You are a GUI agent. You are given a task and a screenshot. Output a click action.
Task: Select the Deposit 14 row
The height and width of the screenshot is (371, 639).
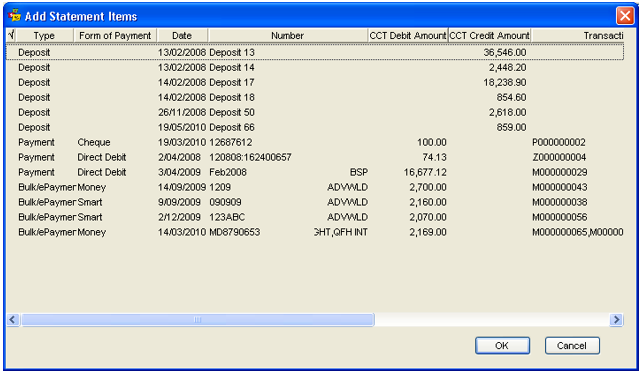315,67
